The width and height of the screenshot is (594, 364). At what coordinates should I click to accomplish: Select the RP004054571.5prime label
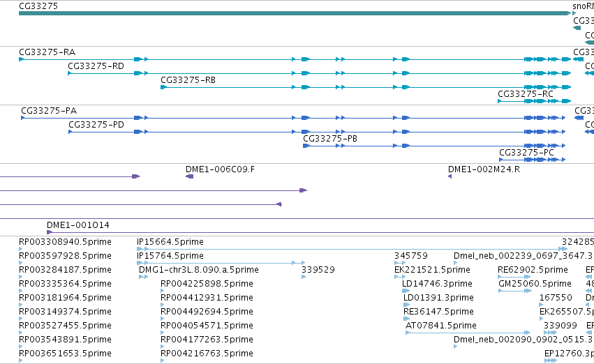coord(207,326)
